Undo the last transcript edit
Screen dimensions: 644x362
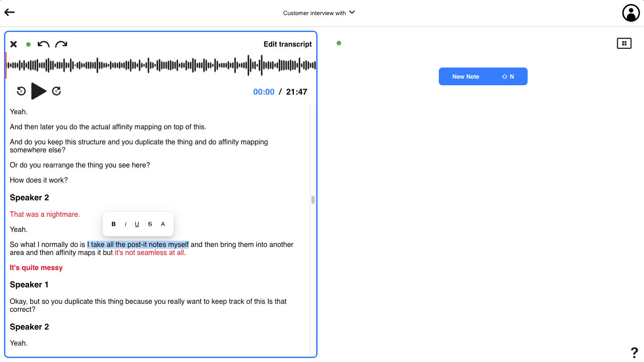click(x=44, y=44)
